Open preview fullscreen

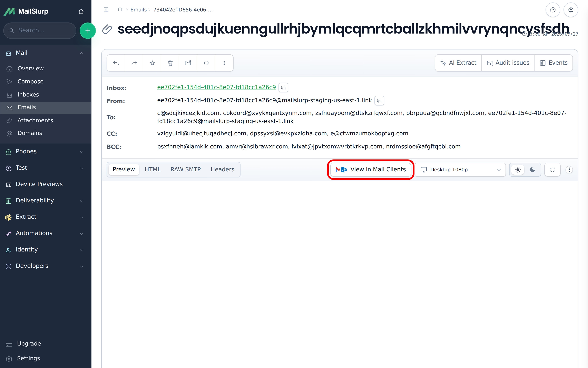click(552, 170)
